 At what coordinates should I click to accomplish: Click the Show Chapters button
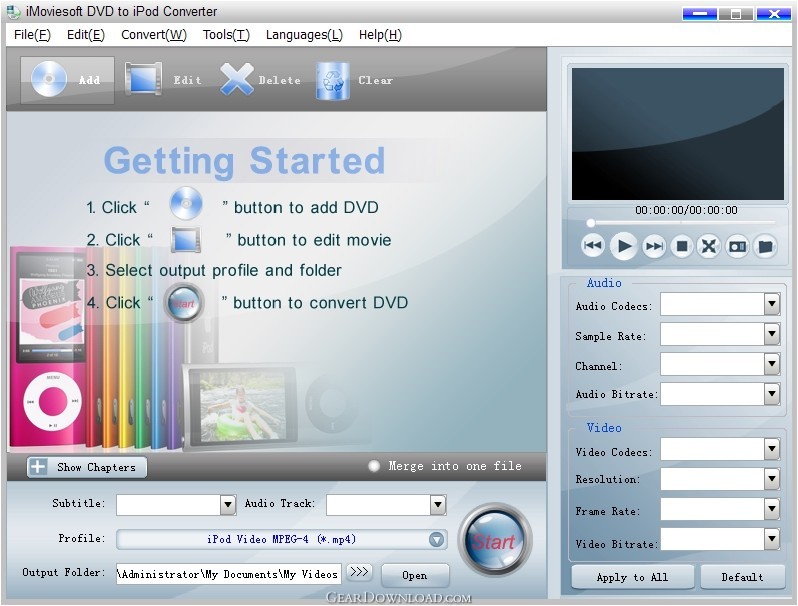click(x=87, y=467)
